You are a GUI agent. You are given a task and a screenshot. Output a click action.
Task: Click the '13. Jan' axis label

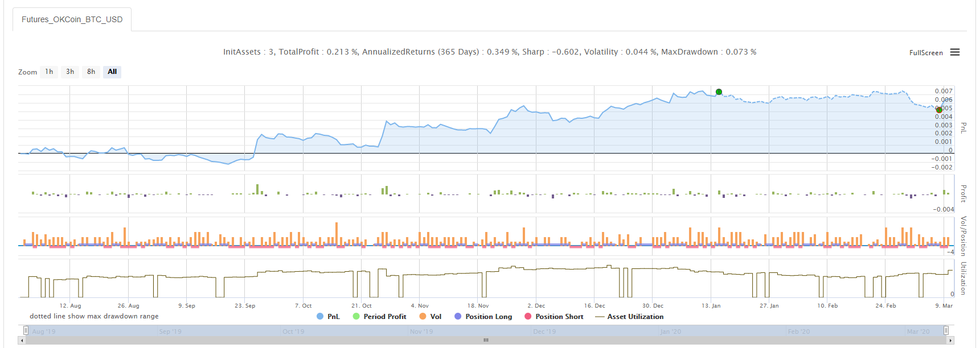711,306
